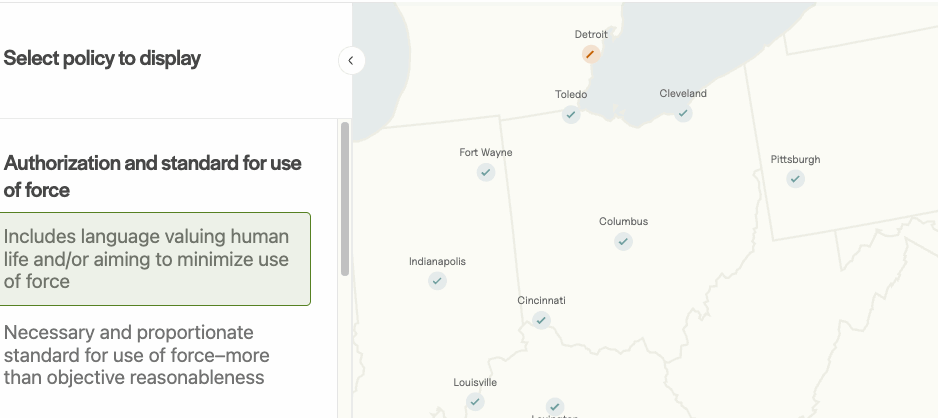
Task: Click the Detroit orange slash marker
Action: [x=591, y=54]
